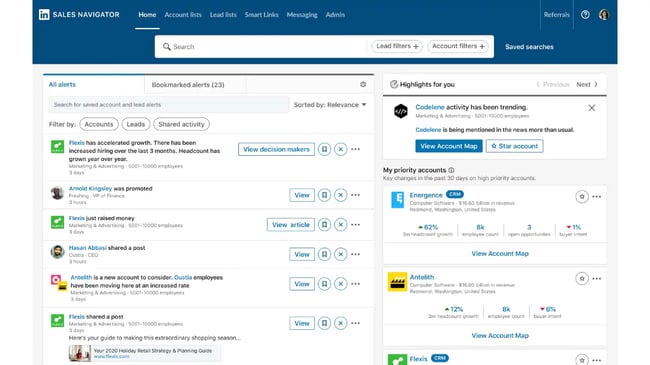Show info about My priority accounts

(451, 170)
